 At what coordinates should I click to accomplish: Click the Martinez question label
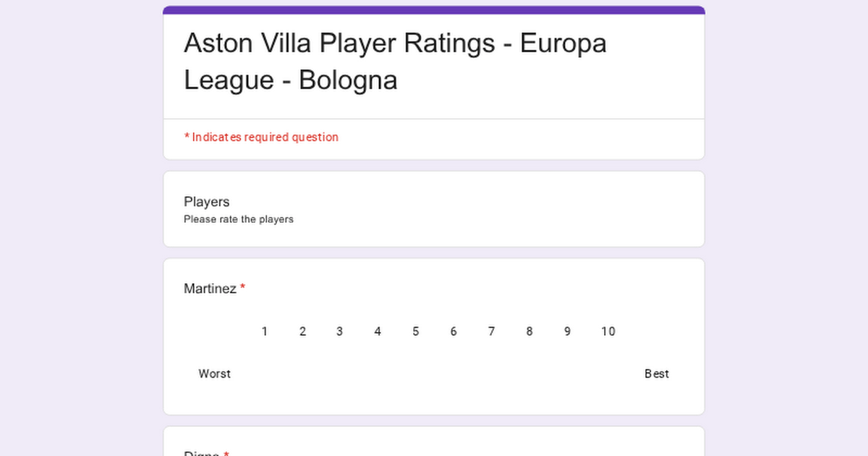click(x=210, y=289)
